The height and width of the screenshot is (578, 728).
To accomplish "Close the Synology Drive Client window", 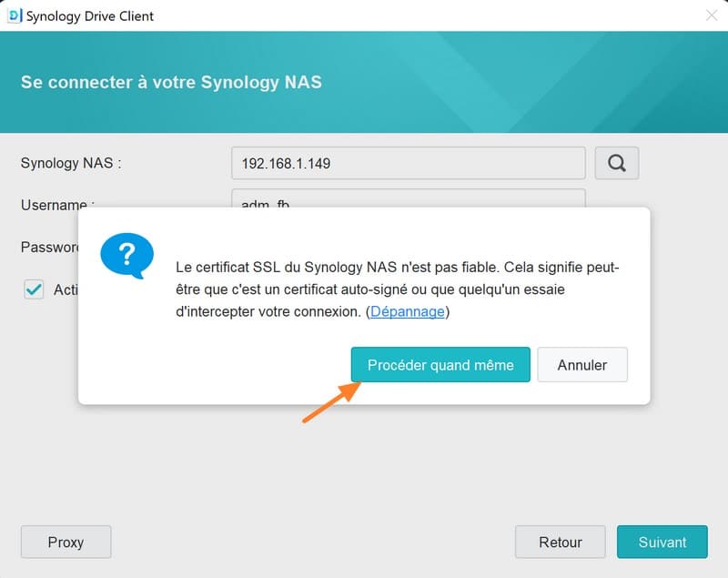I will point(712,15).
